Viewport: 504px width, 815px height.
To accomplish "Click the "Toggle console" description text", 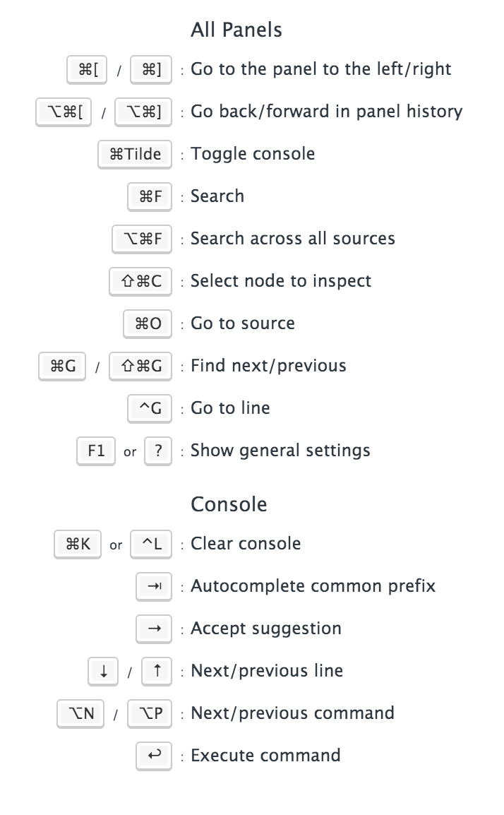I will (253, 154).
